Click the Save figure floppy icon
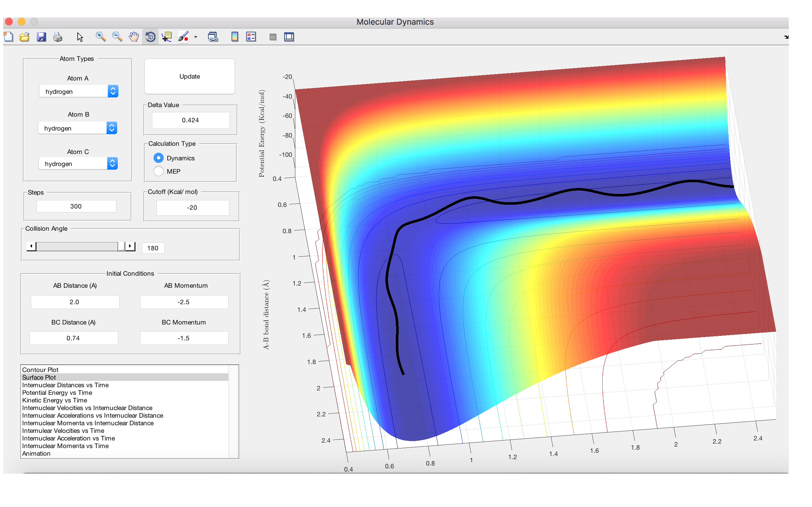Viewport: 812px width, 507px height. 41,36
